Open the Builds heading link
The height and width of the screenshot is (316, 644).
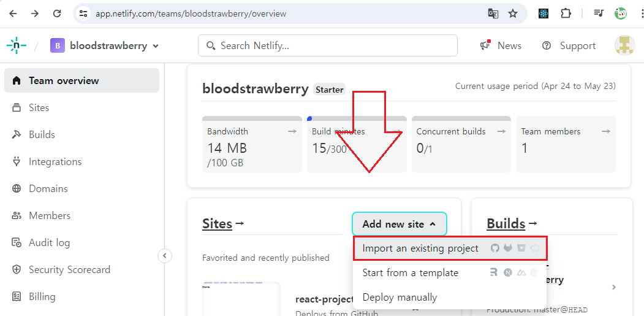512,224
